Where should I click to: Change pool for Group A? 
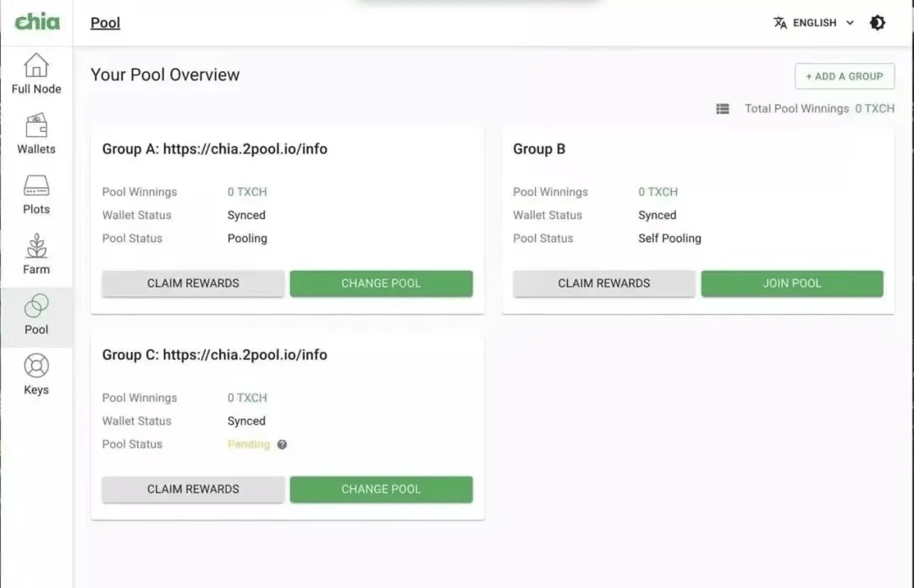click(x=381, y=283)
